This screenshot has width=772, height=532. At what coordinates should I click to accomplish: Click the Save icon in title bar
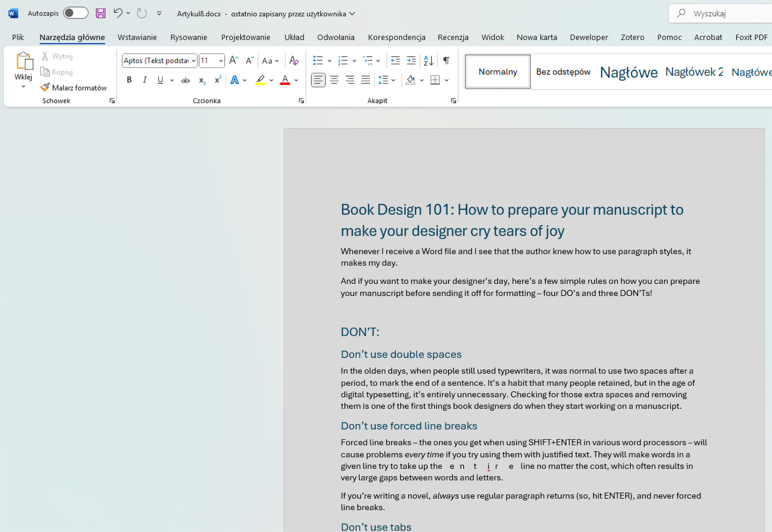coord(101,13)
